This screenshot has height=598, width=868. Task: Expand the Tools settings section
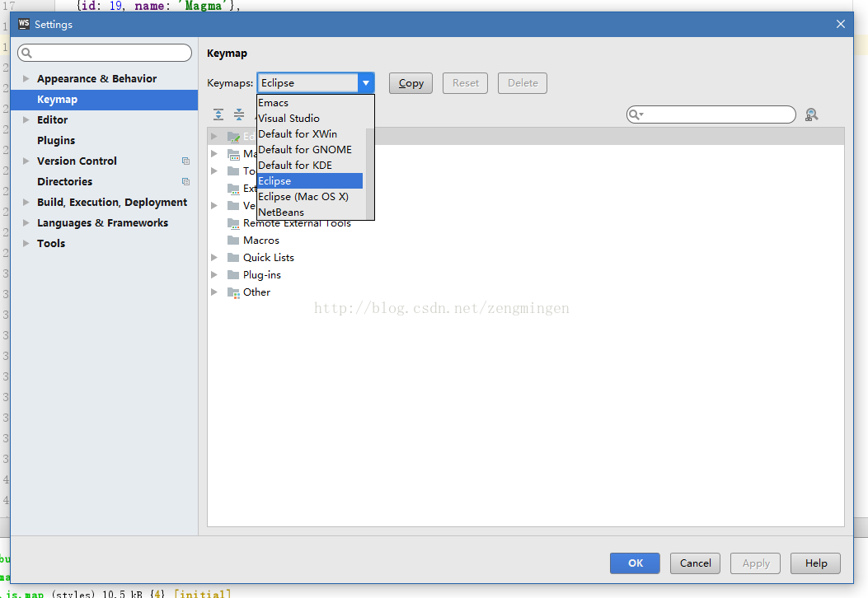[26, 244]
